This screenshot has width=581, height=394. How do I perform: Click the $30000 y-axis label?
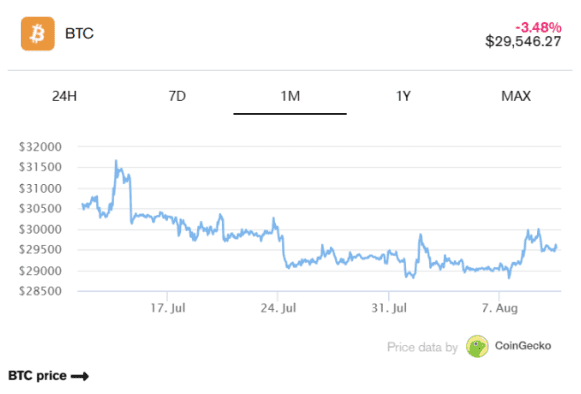(x=40, y=229)
